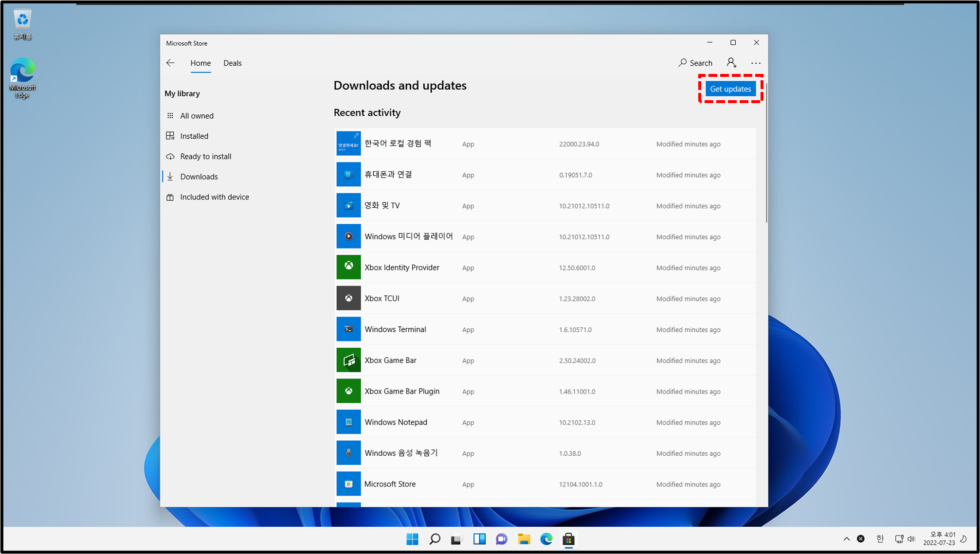Viewport: 980px width, 554px height.
Task: Select the 휴지통 desktop icon
Action: point(22,25)
